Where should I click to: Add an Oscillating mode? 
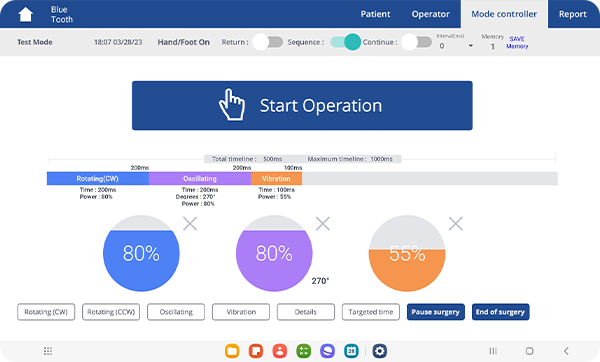tap(176, 312)
